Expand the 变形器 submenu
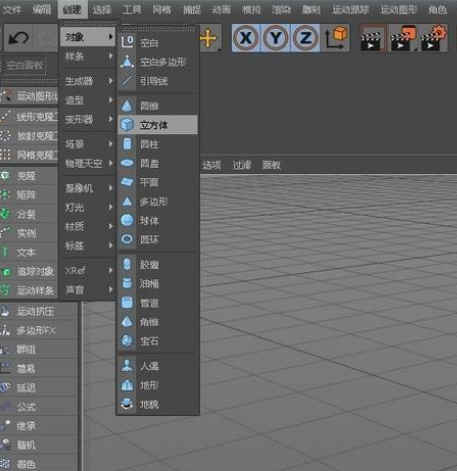The width and height of the screenshot is (457, 471). point(87,119)
